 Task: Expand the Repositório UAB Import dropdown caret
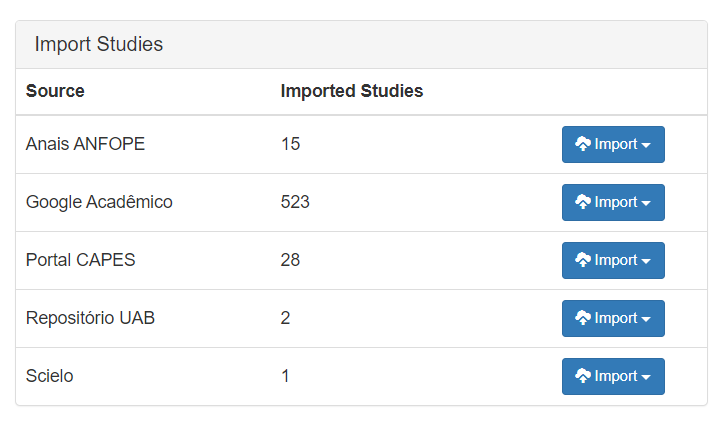coord(646,320)
